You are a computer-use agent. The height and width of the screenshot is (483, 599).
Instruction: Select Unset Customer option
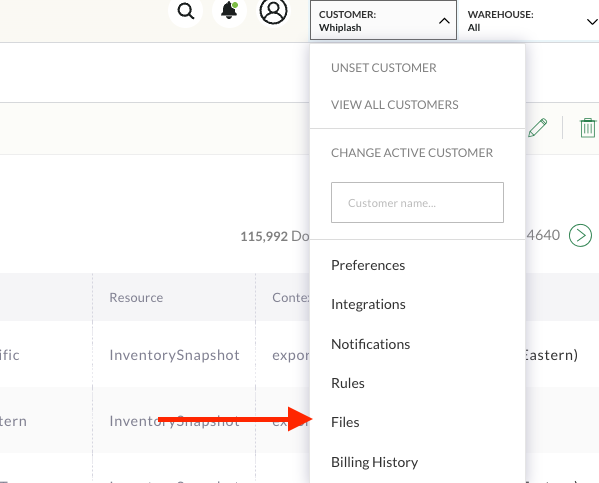click(384, 68)
